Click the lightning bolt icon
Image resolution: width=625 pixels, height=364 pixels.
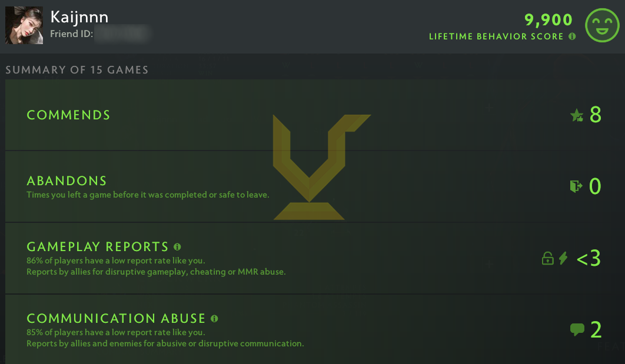click(563, 258)
